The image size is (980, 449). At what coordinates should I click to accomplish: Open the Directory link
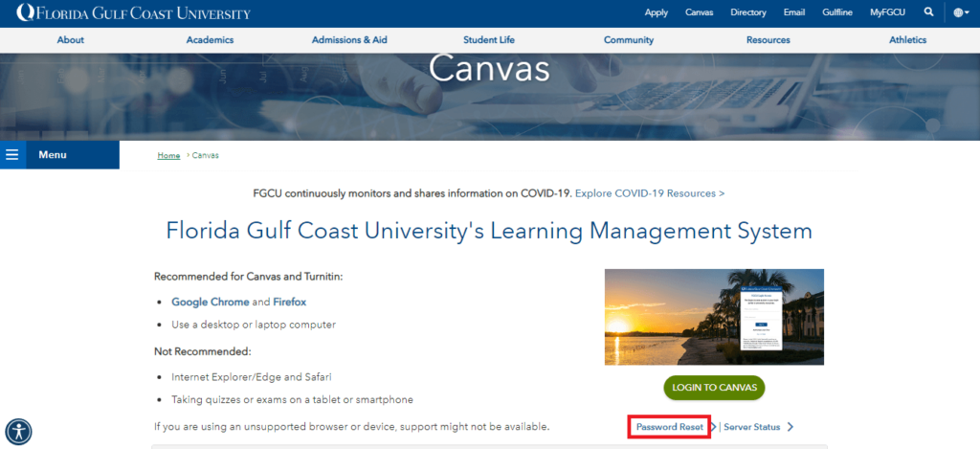pos(748,12)
